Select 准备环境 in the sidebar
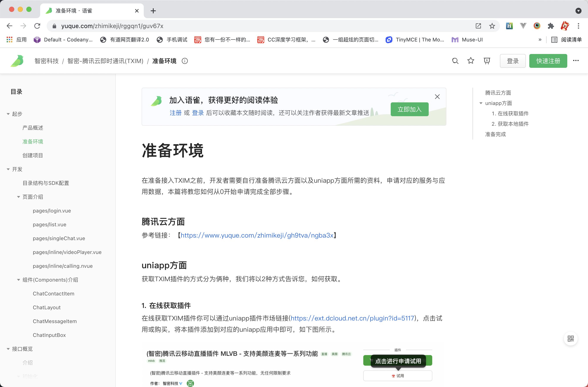 (33, 142)
